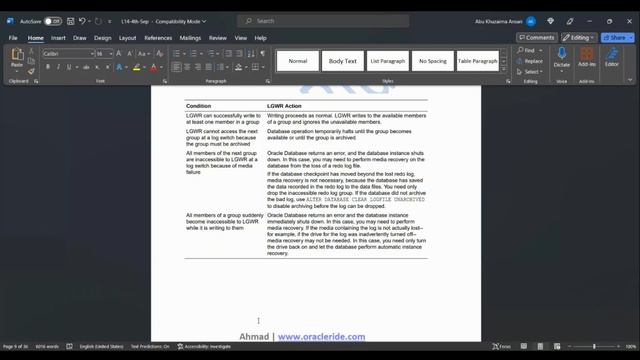Decrease the paragraph indent
The width and height of the screenshot is (640, 360).
[229, 53]
